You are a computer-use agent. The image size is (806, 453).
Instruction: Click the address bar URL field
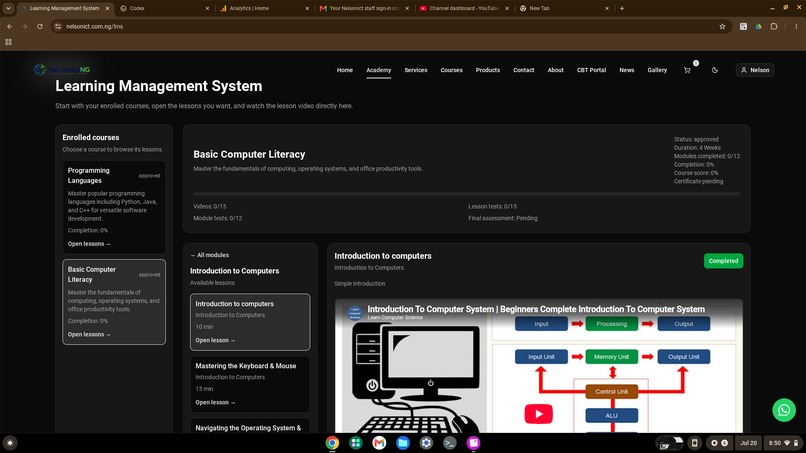[x=386, y=26]
